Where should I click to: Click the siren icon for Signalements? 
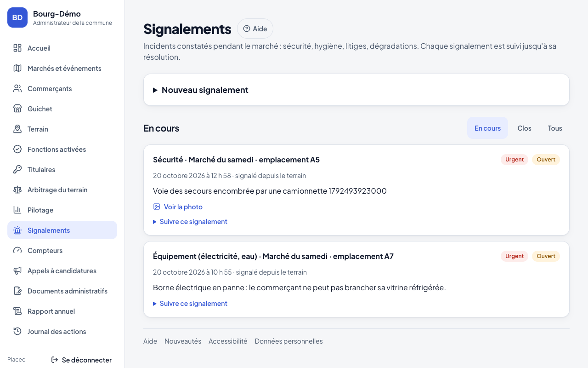coord(17,230)
